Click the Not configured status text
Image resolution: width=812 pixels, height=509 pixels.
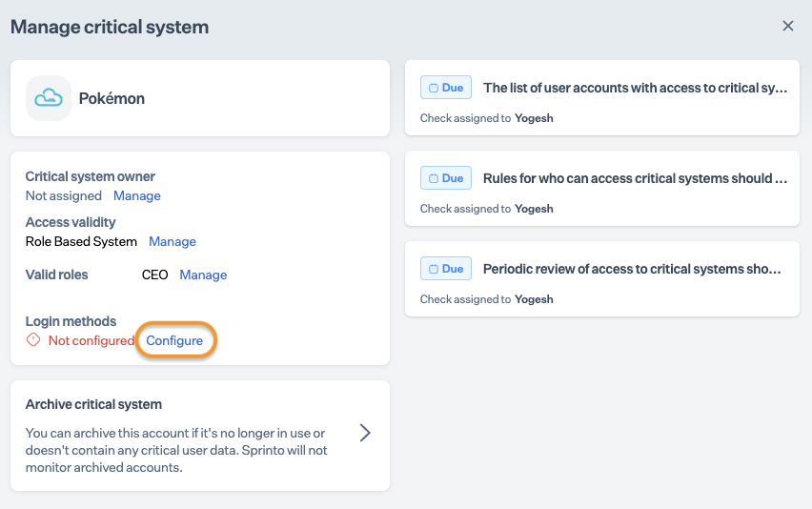coord(91,340)
